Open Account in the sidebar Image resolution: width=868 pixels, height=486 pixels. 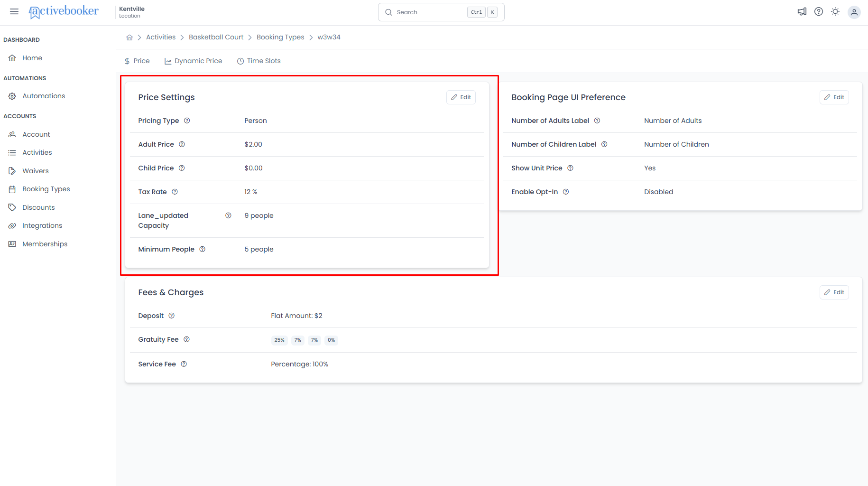(x=36, y=134)
